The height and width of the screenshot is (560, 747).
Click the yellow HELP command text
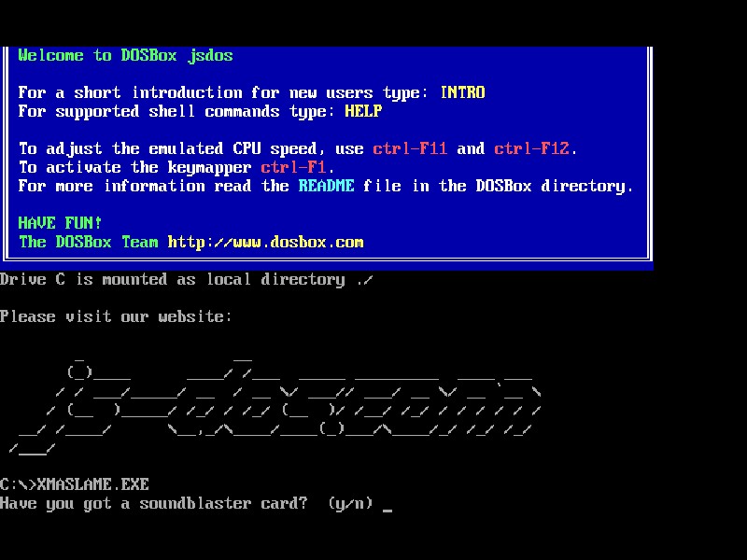(x=363, y=111)
